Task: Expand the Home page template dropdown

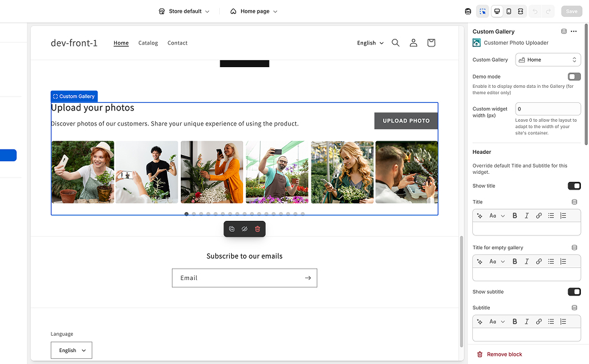Action: tap(254, 11)
